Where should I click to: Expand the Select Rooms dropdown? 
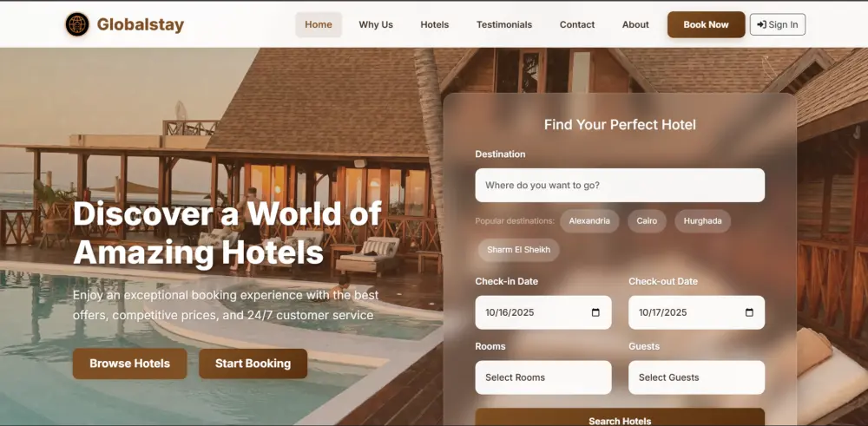(543, 377)
